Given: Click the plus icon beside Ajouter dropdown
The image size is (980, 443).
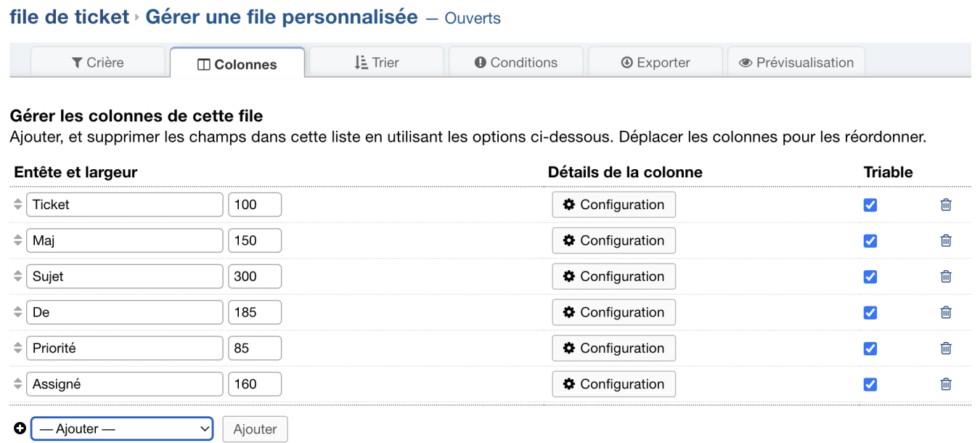Looking at the screenshot, I should [x=20, y=428].
